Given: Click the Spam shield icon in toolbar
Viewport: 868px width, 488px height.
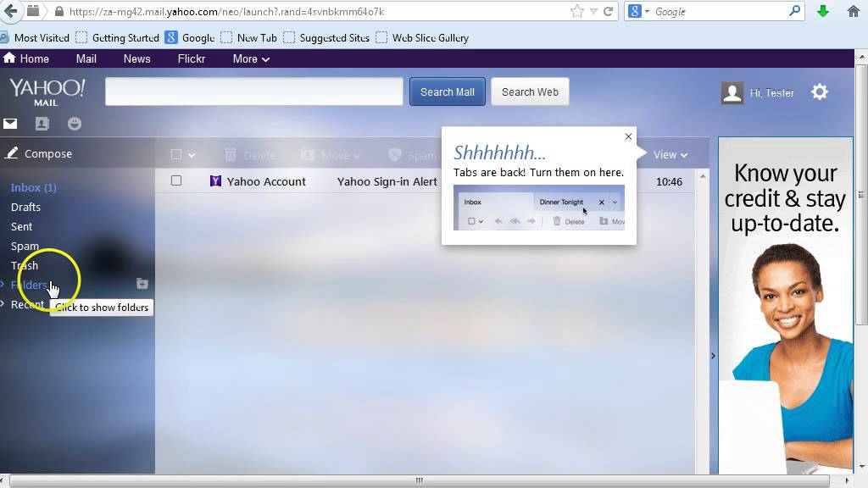Looking at the screenshot, I should click(394, 155).
